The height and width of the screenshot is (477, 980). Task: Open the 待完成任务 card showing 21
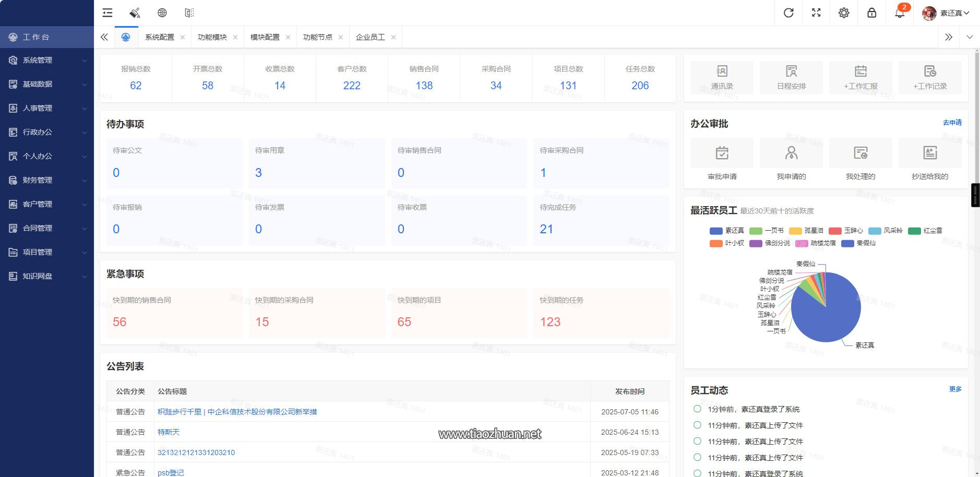click(x=601, y=220)
